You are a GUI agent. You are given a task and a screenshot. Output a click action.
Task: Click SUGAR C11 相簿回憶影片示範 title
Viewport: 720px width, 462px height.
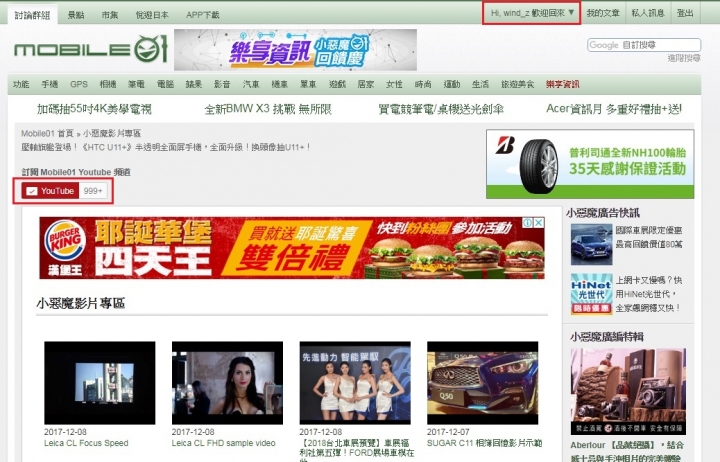tap(484, 443)
